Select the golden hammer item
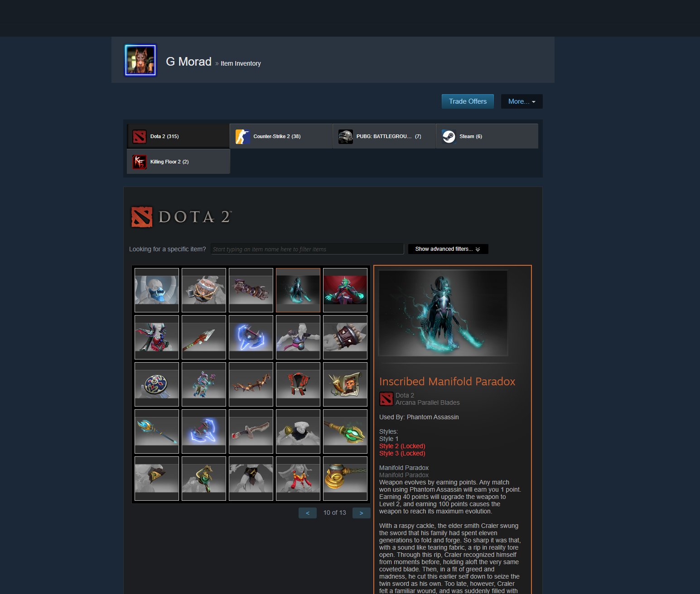The width and height of the screenshot is (700, 594). 345,479
